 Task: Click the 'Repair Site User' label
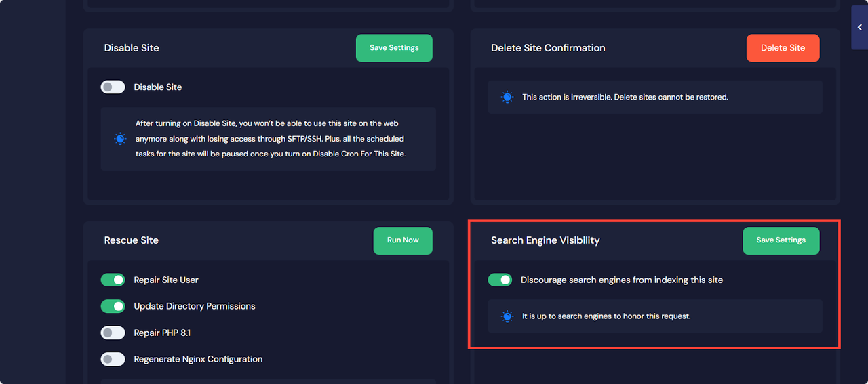click(166, 280)
